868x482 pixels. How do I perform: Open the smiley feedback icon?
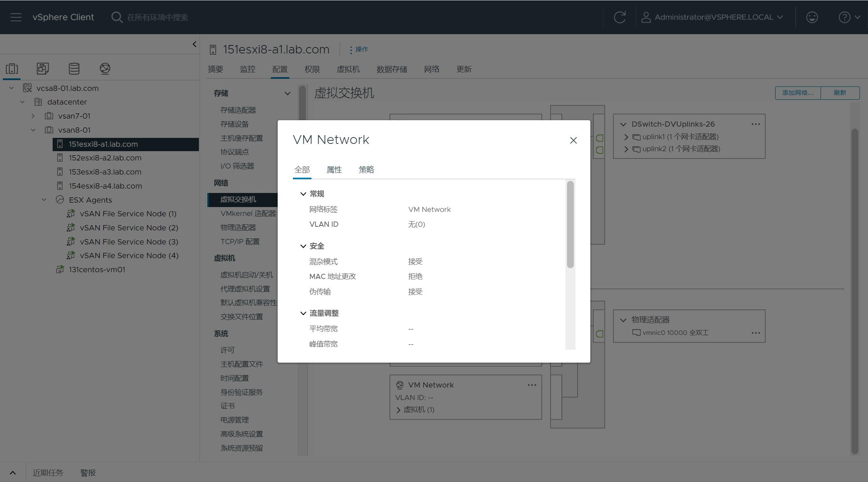pos(812,17)
